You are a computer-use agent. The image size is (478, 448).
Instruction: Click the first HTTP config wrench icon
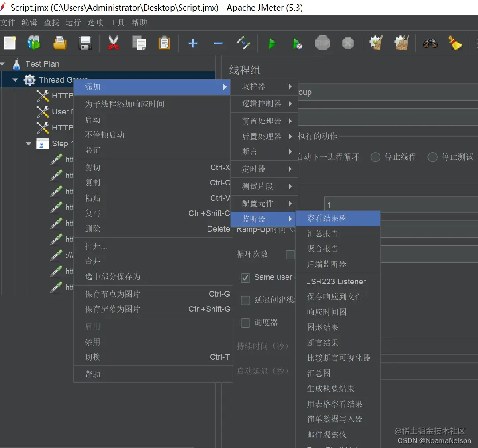[x=43, y=96]
